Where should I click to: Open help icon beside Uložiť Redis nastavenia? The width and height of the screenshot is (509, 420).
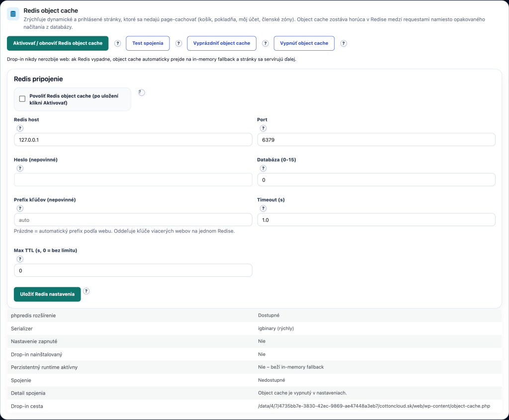pos(86,291)
